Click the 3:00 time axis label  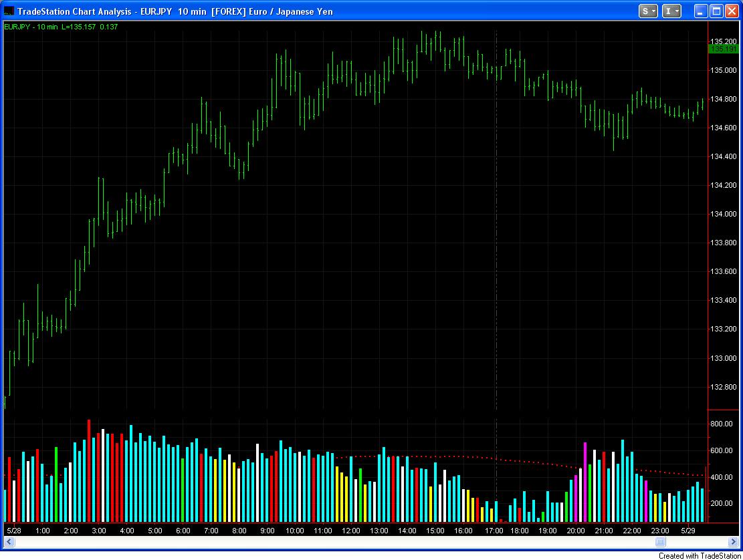click(x=98, y=531)
